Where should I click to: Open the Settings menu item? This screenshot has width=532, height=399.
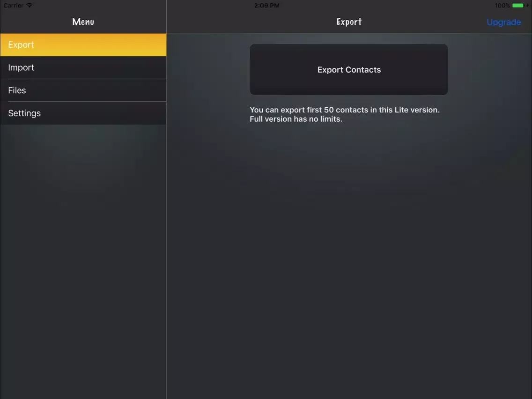pyautogui.click(x=83, y=113)
